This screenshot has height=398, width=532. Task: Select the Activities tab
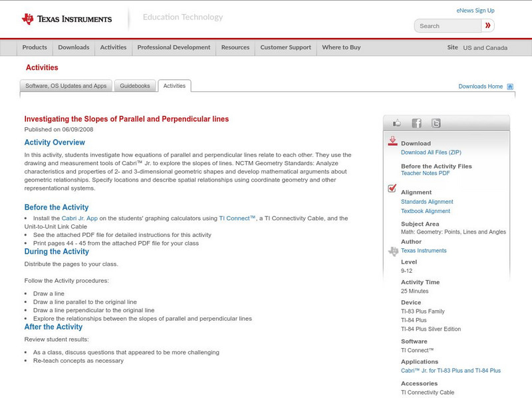click(174, 86)
